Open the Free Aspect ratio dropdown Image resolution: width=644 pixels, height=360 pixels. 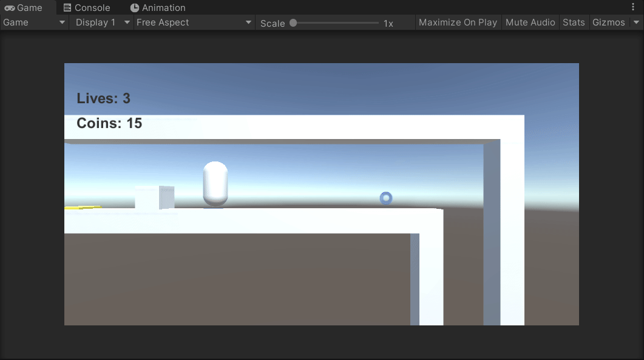click(x=194, y=22)
